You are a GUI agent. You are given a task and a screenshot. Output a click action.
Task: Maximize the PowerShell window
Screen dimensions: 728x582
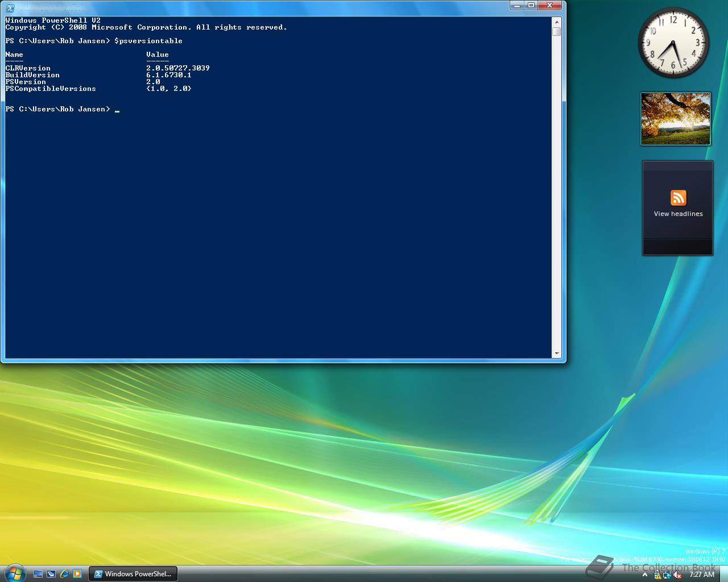point(531,6)
